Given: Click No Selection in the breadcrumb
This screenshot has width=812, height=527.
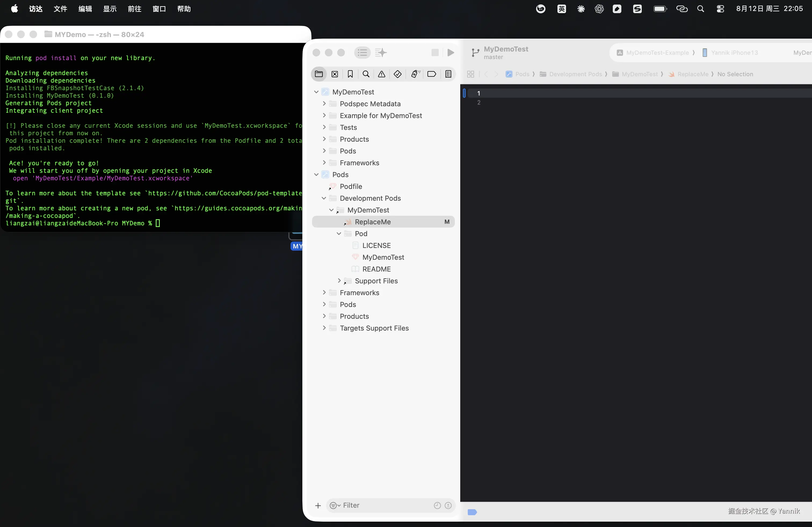Looking at the screenshot, I should click(735, 74).
